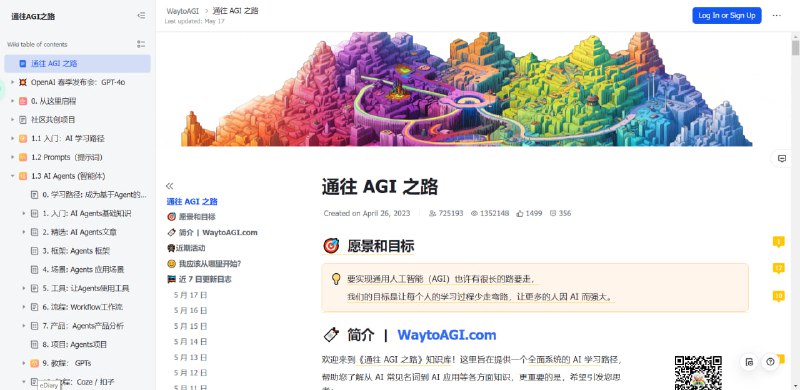Click the document icon beside 社区共创项目

tap(22, 120)
